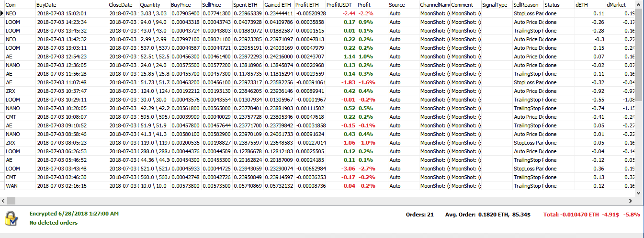Select the current-row arrow indicator
The width and height of the screenshot is (644, 238).
pos(2,13)
